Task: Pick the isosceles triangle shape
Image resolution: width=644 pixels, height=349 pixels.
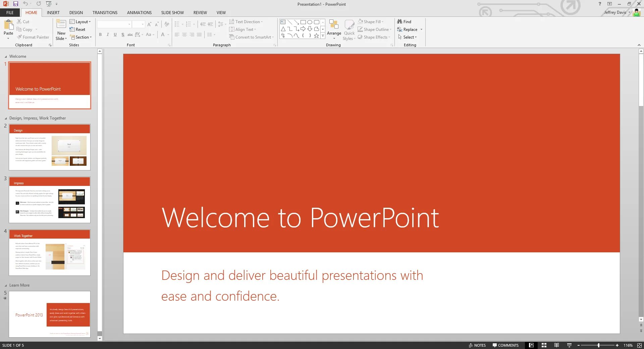Action: (x=283, y=29)
